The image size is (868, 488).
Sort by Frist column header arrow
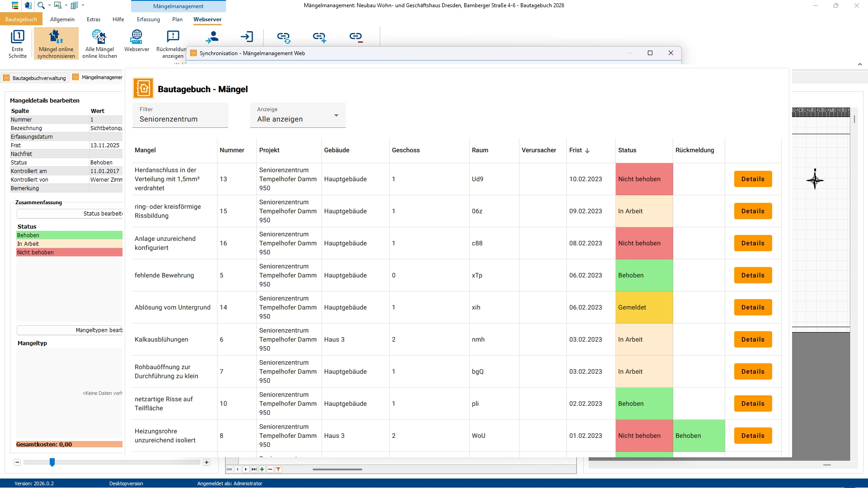587,150
